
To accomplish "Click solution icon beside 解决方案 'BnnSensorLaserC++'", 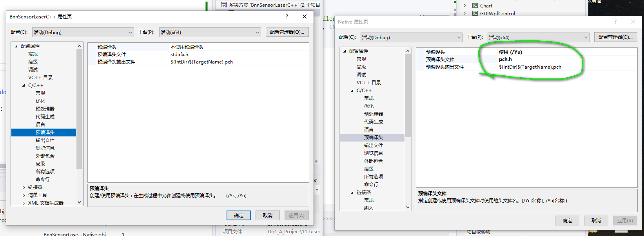I will point(224,5).
